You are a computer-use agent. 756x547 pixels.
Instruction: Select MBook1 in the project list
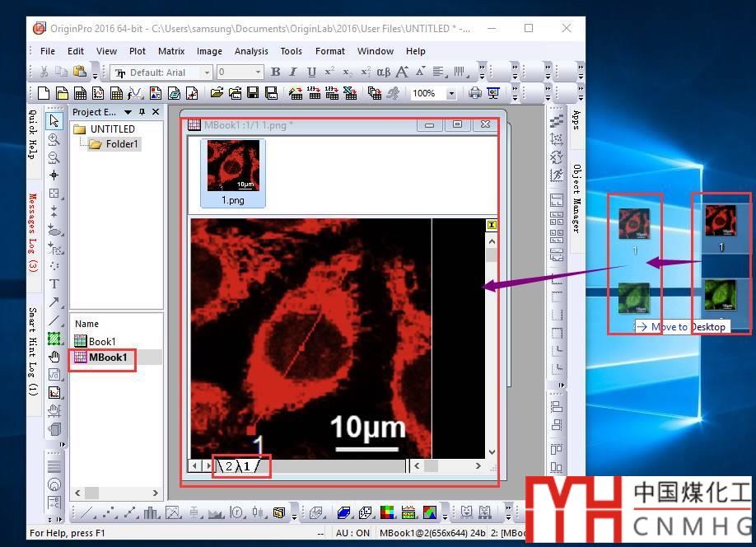[108, 358]
